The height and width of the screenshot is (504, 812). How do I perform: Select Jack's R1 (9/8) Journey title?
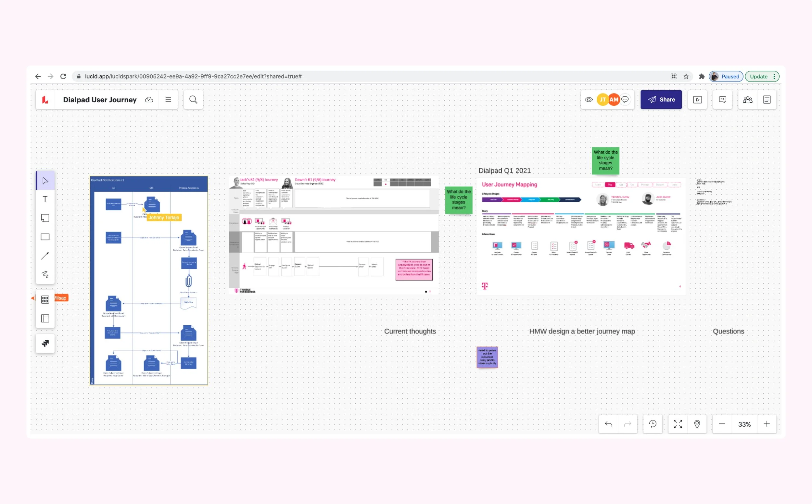259,180
